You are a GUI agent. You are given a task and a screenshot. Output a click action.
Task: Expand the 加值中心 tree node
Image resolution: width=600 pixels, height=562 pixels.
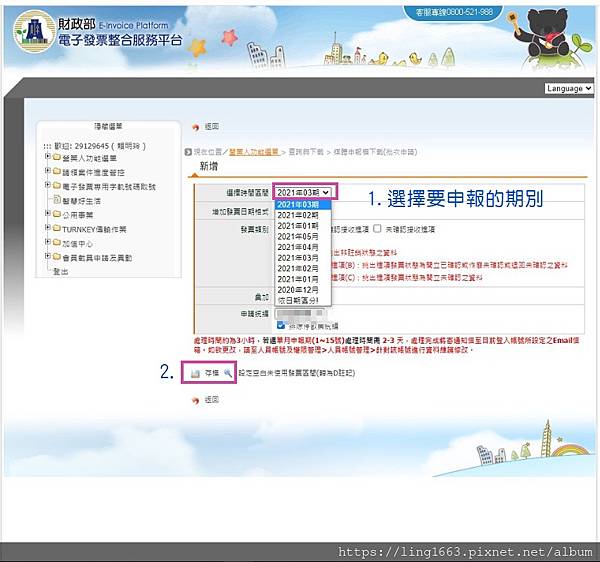[x=48, y=242]
